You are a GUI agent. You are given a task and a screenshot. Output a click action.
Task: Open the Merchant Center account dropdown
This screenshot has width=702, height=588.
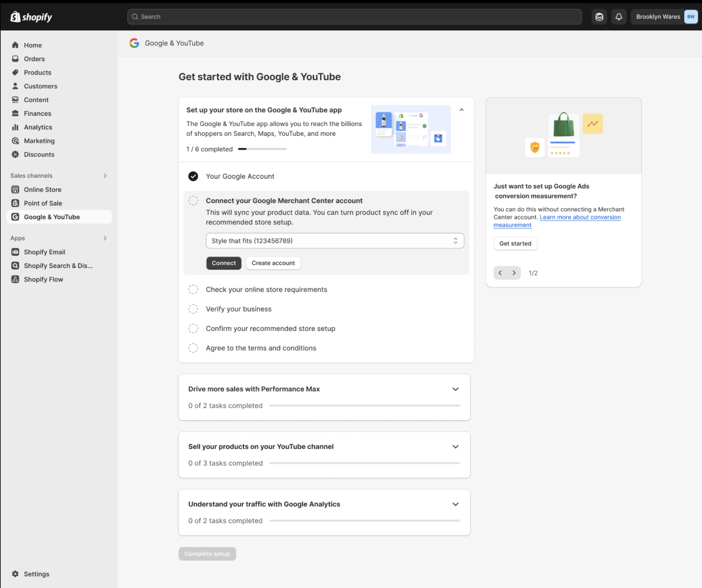point(335,241)
